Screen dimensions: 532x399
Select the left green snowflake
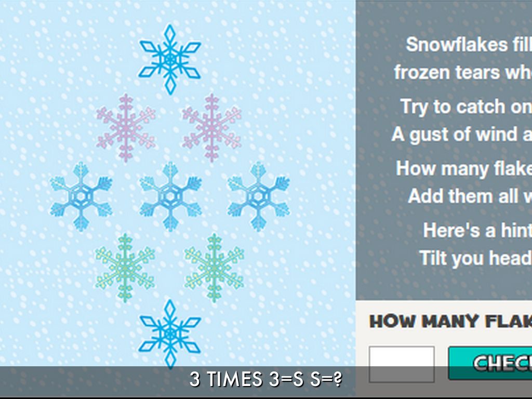coord(125,267)
